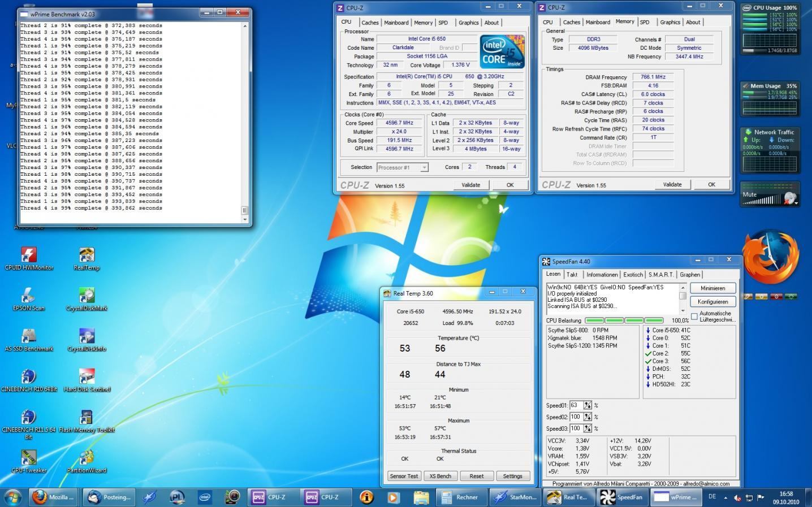812x507 pixels.
Task: Open the CPUID HWMonitor desktop icon
Action: tap(29, 259)
